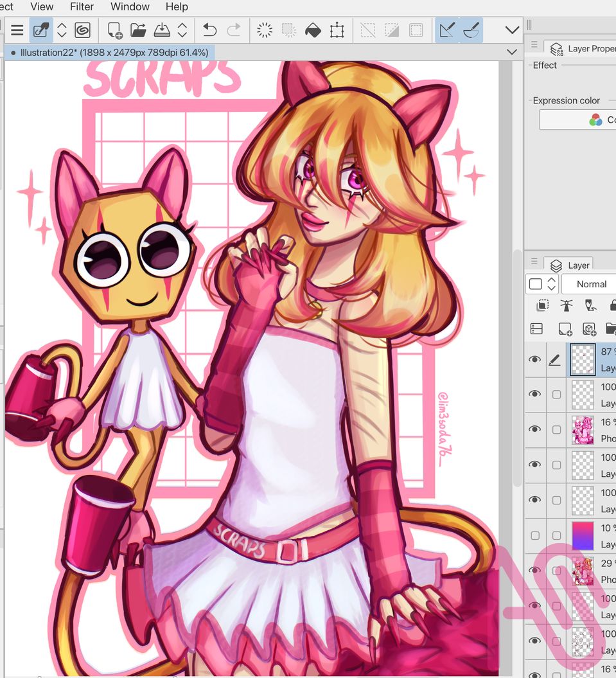Screen dimensions: 616x678
Task: Click the purple-blue gradient layer thumbnail
Action: (x=583, y=535)
